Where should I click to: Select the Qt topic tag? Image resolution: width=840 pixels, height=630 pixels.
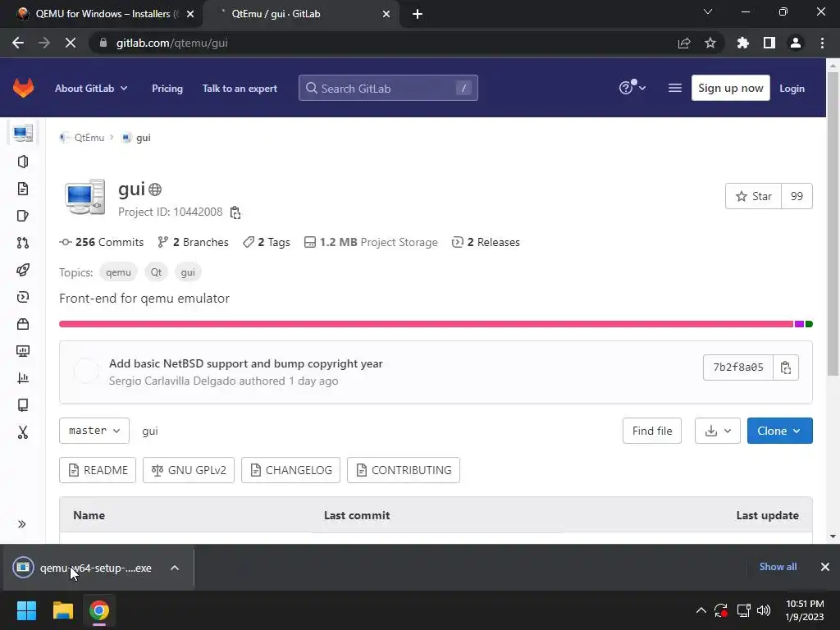pos(156,272)
